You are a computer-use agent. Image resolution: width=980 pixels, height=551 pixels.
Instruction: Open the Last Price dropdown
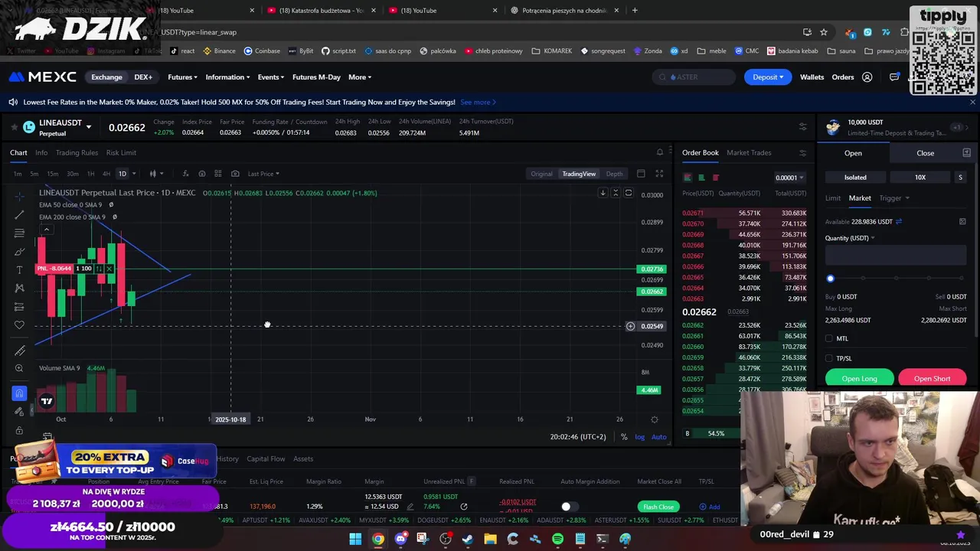(x=263, y=174)
